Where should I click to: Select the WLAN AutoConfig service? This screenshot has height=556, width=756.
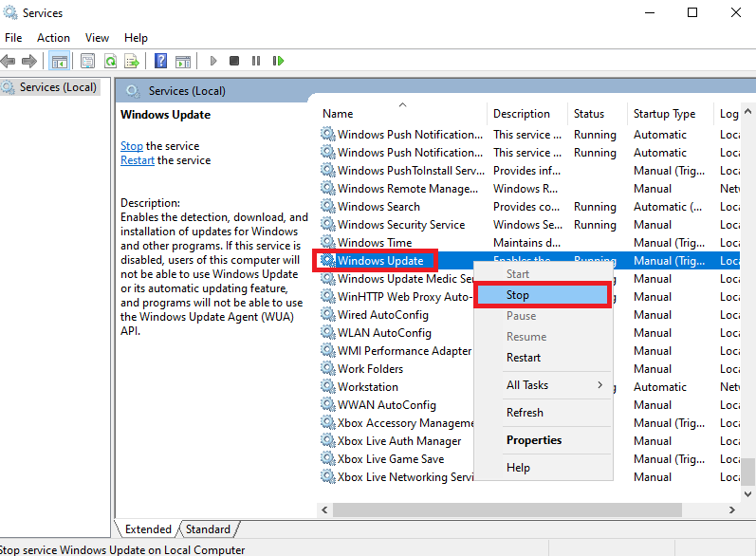click(384, 333)
